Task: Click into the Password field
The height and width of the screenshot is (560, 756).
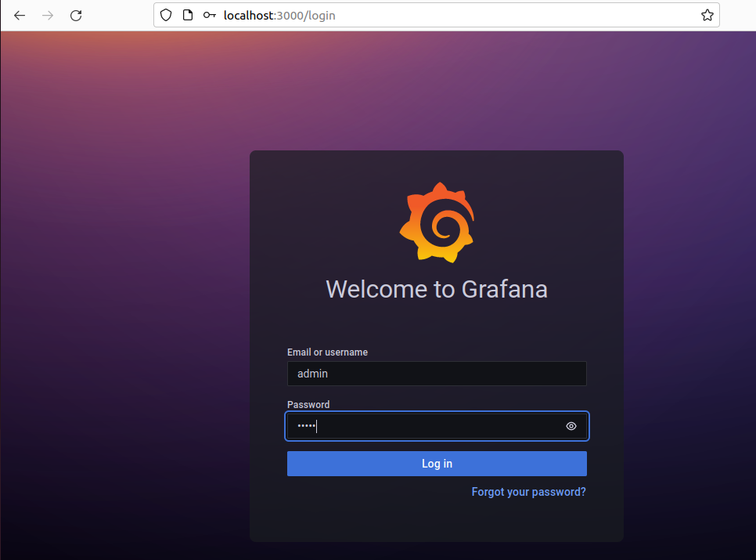Action: (437, 426)
